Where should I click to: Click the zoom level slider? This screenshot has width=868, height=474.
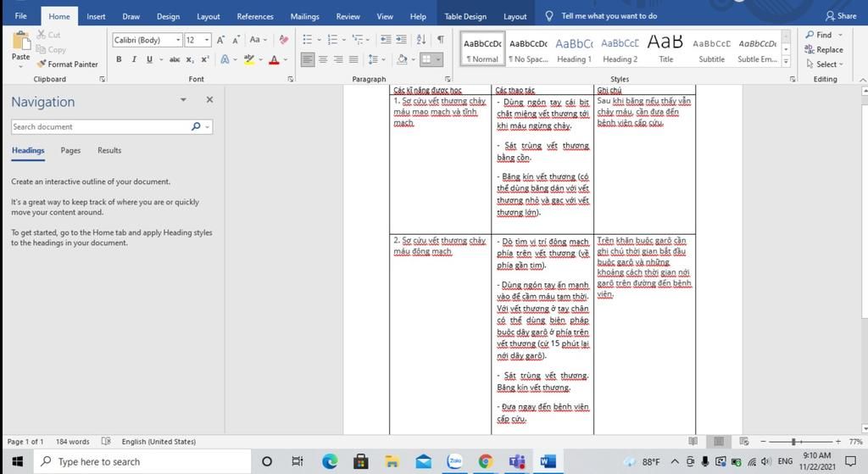click(793, 442)
